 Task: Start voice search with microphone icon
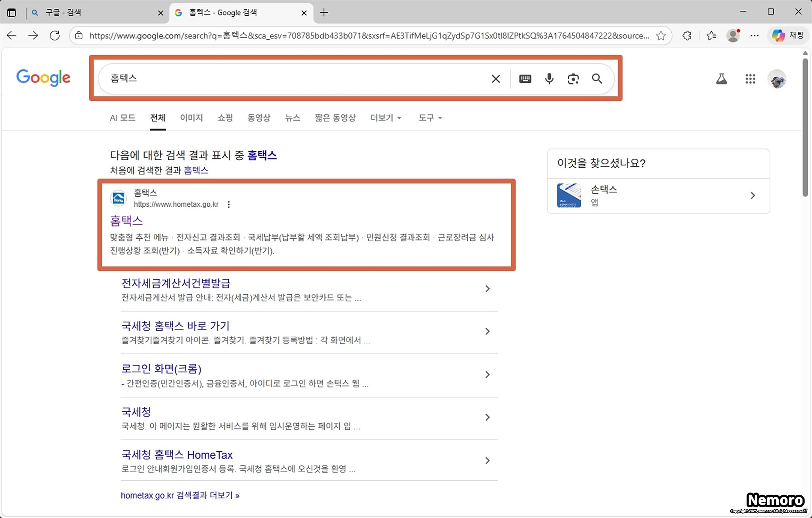click(549, 79)
